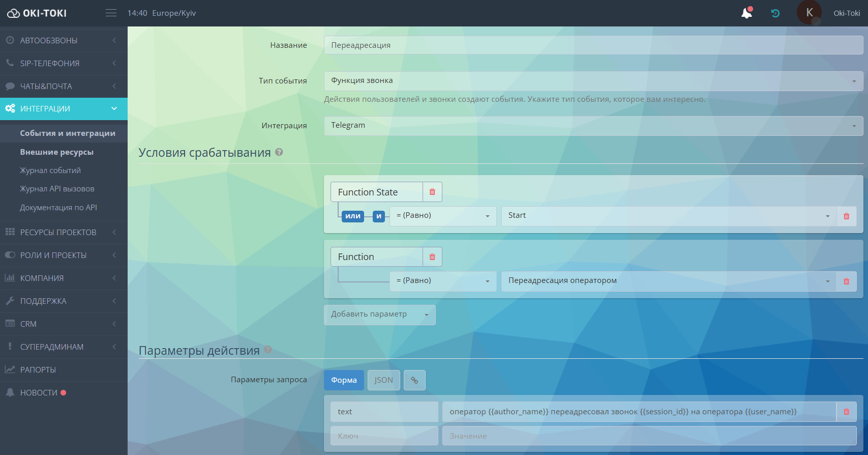Viewport: 868px width, 455px height.
Task: Switch request parameters to JSON mode
Action: [383, 380]
